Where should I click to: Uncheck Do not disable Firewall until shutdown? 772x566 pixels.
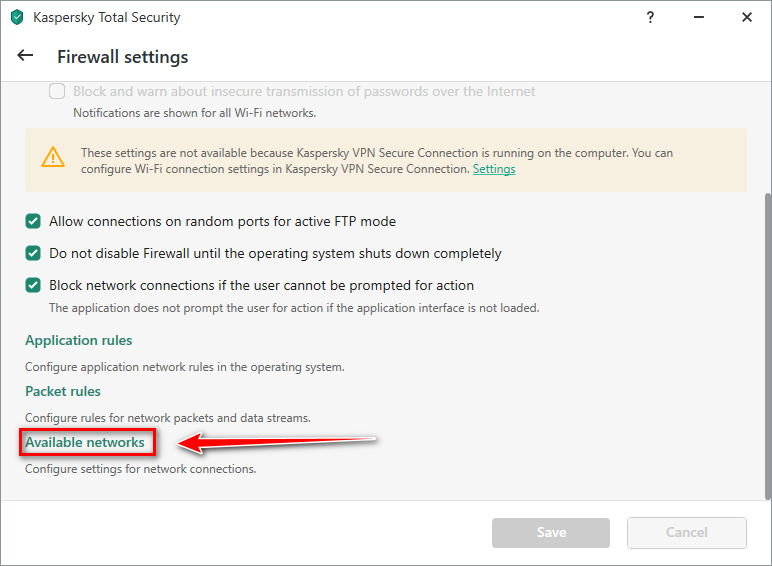pyautogui.click(x=33, y=253)
